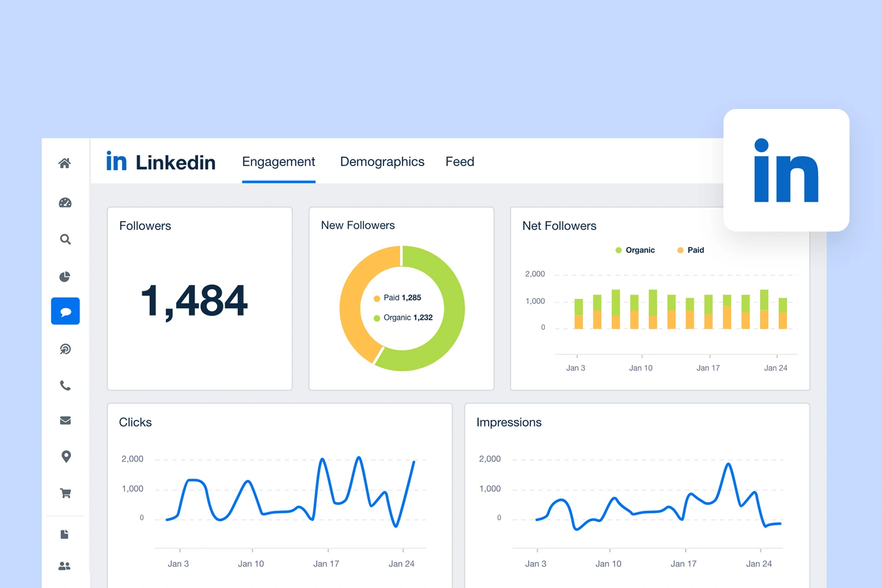
Task: Open the target goals sidebar icon
Action: point(65,349)
